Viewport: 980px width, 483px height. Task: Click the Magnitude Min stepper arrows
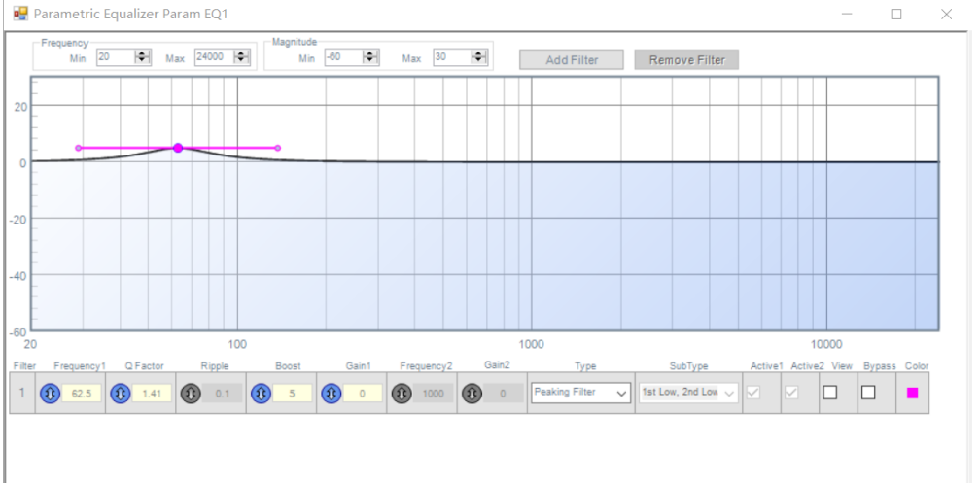pos(370,57)
